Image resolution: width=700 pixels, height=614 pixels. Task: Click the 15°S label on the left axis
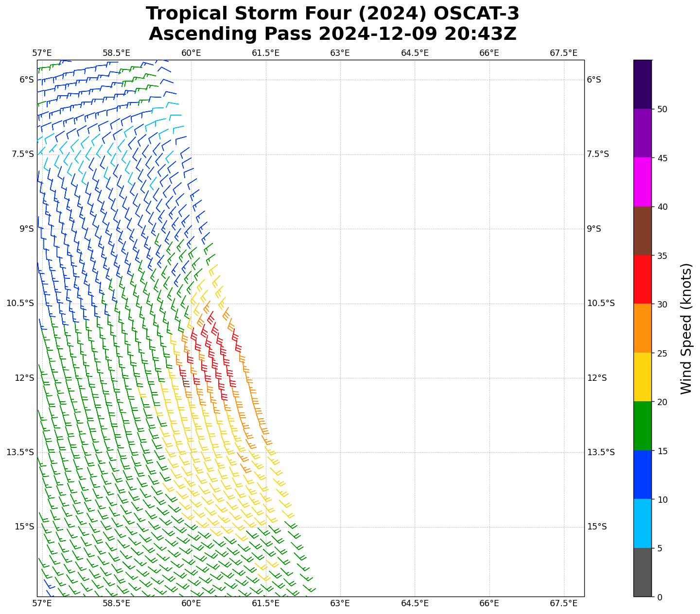click(x=24, y=527)
